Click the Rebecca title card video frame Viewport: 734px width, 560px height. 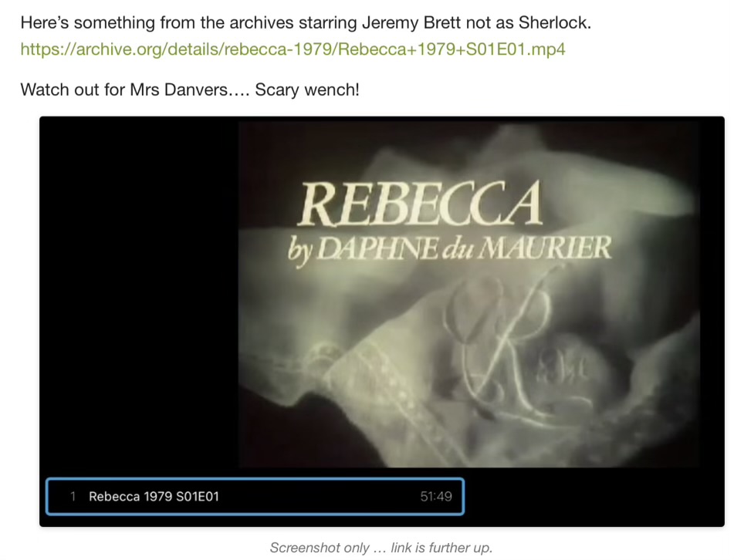469,294
